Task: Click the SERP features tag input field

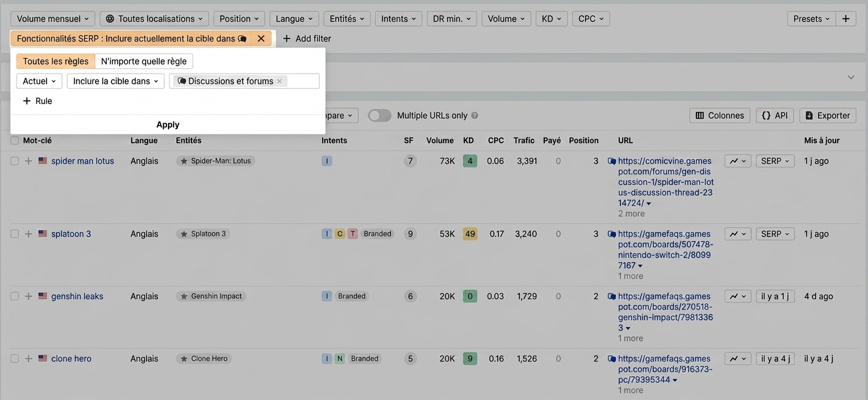Action: 244,81
